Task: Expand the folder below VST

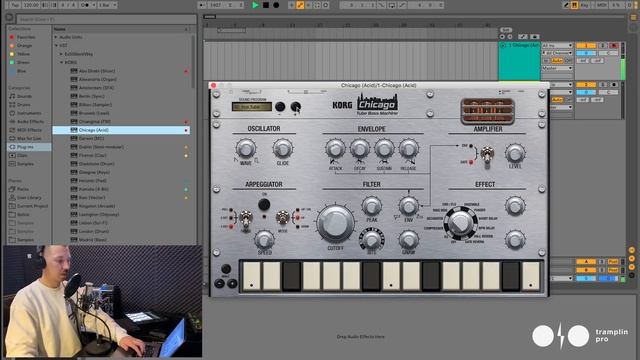Action: [62, 54]
